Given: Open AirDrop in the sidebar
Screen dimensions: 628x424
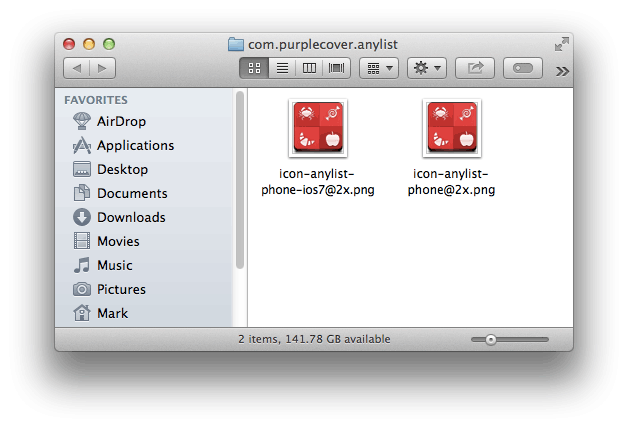Looking at the screenshot, I should click(x=121, y=121).
